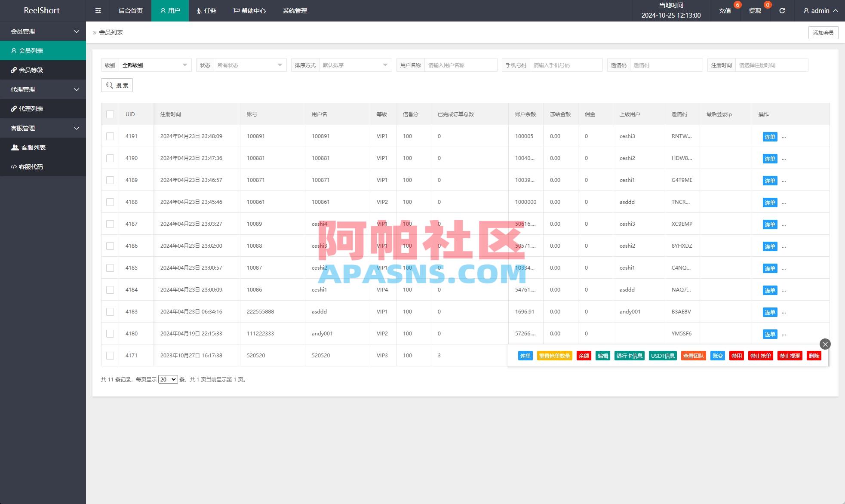Switch to the 任务 navigation tab
Screen dimensions: 845x504
pyautogui.click(x=206, y=10)
